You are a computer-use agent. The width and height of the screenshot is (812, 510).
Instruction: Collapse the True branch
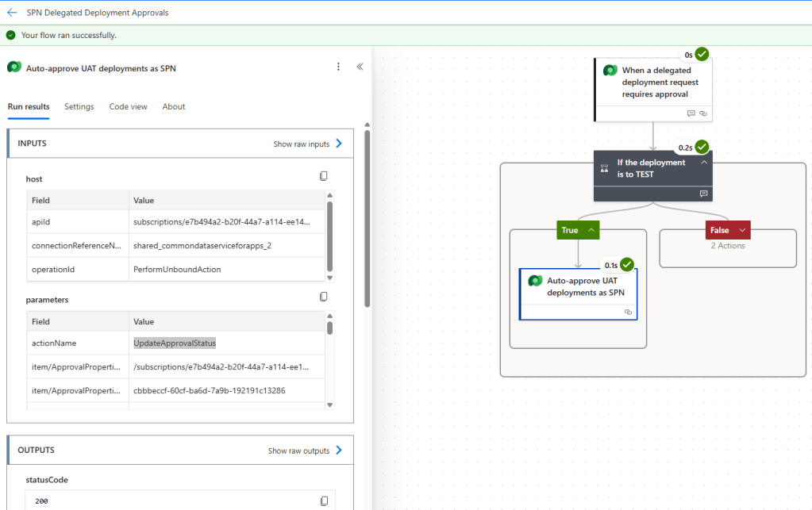(591, 230)
